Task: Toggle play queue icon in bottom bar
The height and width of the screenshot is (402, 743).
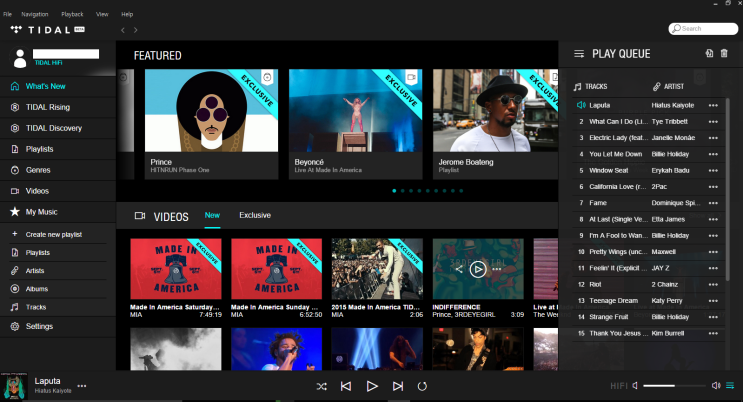Action: point(730,385)
